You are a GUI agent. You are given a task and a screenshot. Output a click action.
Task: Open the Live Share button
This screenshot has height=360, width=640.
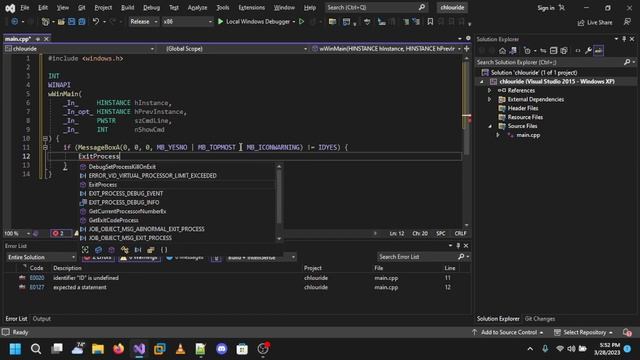coord(595,22)
